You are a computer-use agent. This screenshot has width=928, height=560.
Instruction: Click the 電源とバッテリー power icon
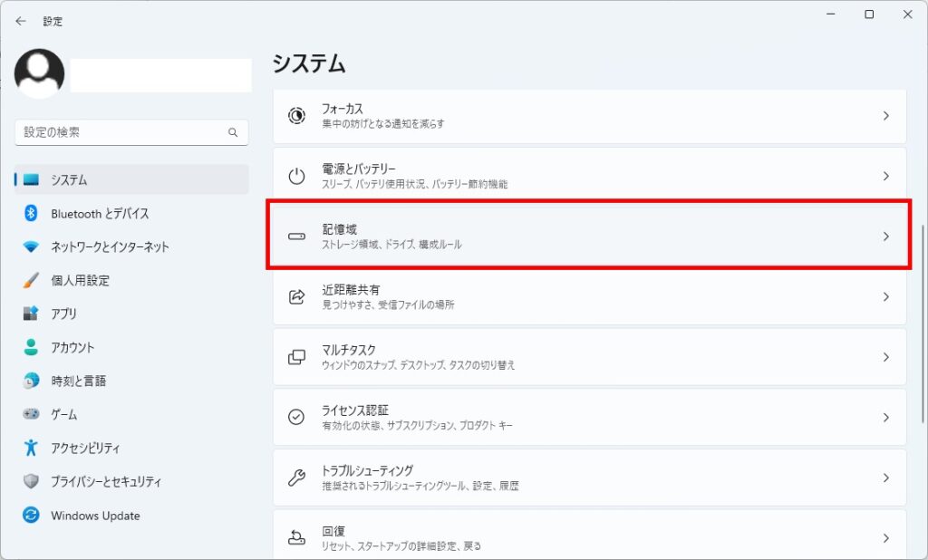click(296, 176)
